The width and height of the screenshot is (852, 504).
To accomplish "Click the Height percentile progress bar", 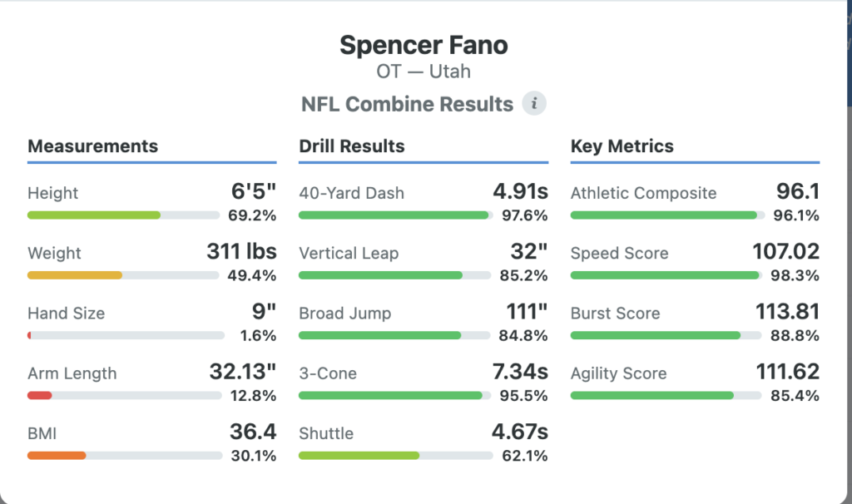I will point(125,215).
